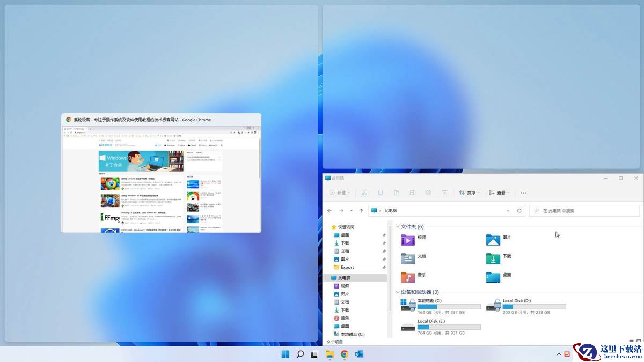Open the three-dot See more menu

click(523, 193)
